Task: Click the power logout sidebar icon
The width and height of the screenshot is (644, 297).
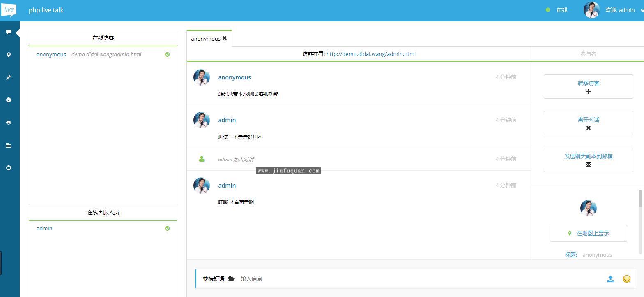Action: click(9, 168)
